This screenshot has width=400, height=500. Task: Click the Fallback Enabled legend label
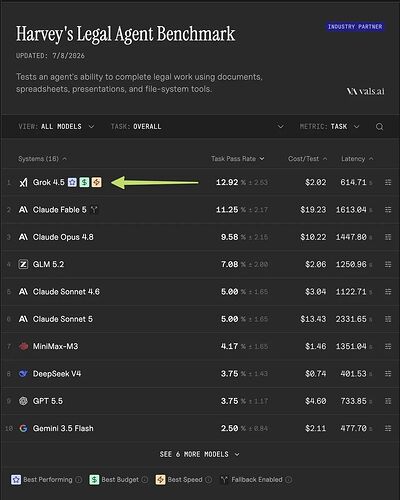tap(257, 480)
